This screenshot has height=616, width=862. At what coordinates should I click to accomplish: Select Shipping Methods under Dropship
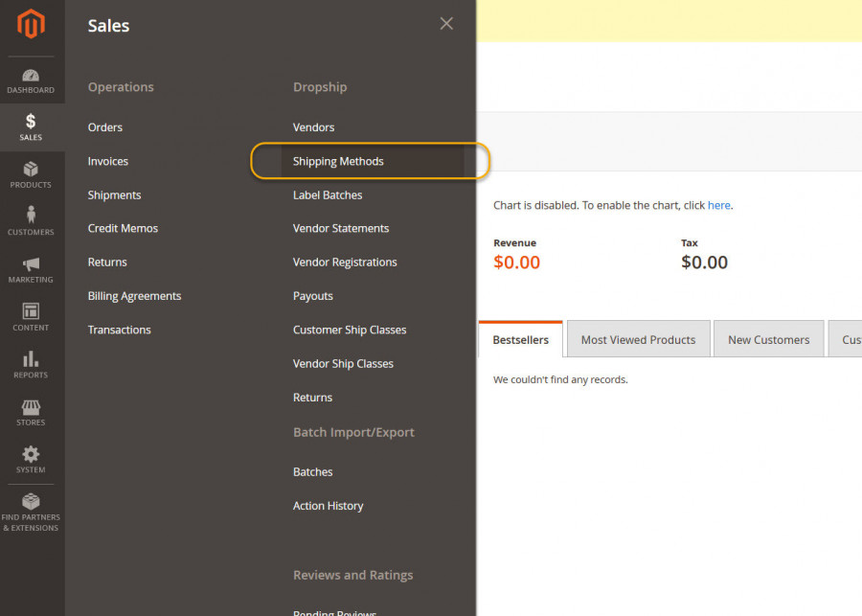coord(338,161)
